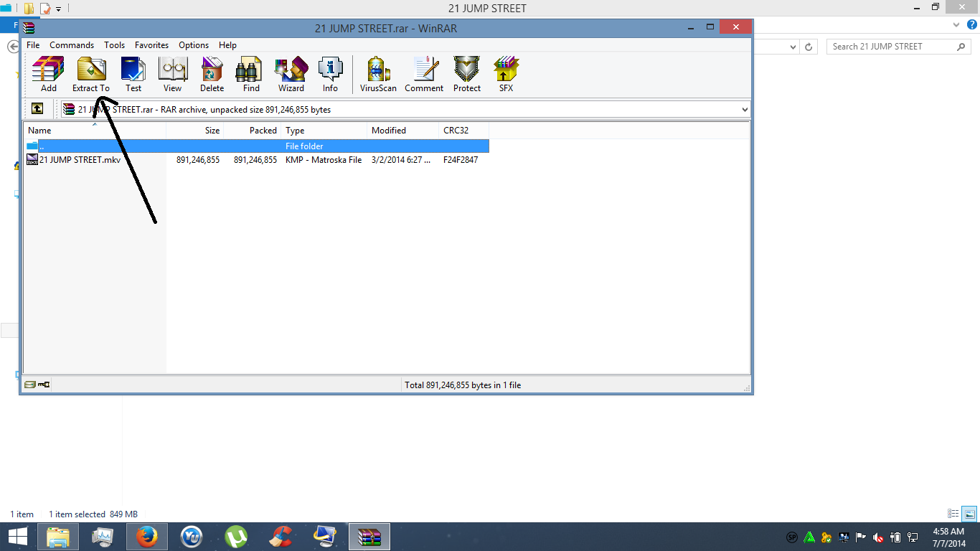Click the status bar password key icon

coord(44,385)
